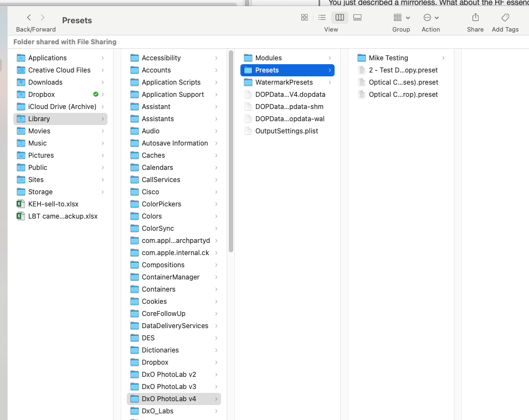Image resolution: width=529 pixels, height=420 pixels.
Task: Expand the Mike Testing folder chevron
Action: pyautogui.click(x=443, y=58)
